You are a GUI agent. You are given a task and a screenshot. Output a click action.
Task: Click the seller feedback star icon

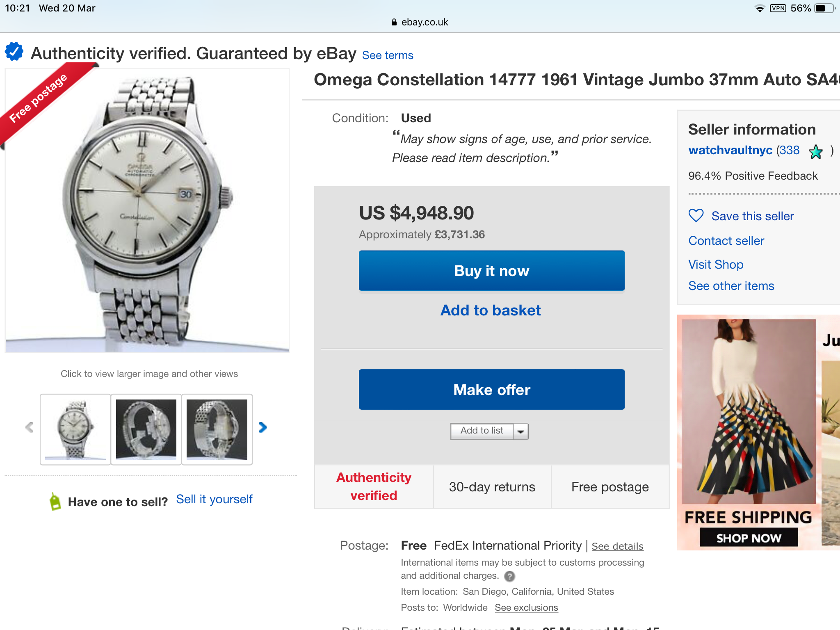815,152
